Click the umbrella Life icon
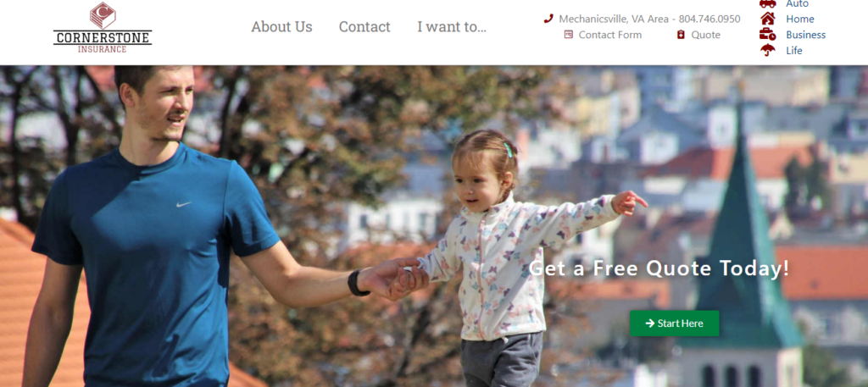868x387 pixels. (x=768, y=50)
